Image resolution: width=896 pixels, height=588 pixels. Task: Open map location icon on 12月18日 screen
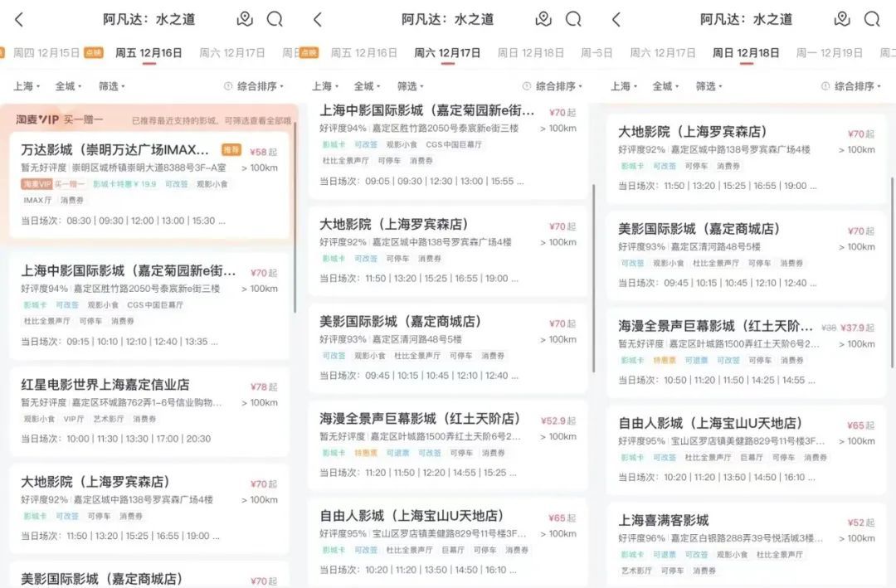pyautogui.click(x=842, y=19)
